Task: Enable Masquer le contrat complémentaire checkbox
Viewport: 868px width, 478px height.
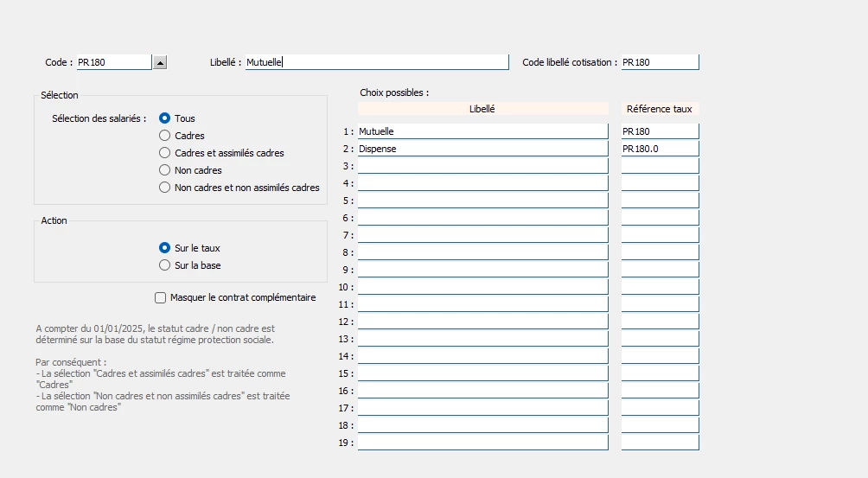Action: [x=161, y=298]
